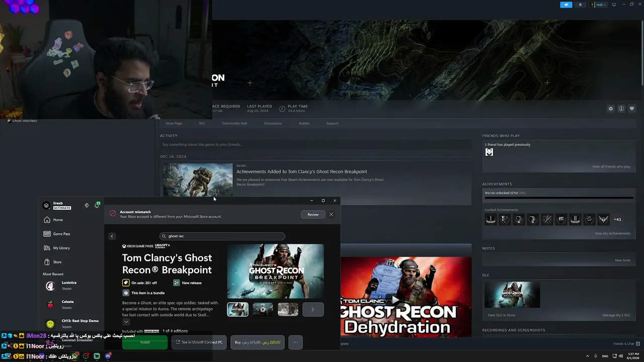Show the +41 more achievements
644x362 pixels.
click(617, 219)
